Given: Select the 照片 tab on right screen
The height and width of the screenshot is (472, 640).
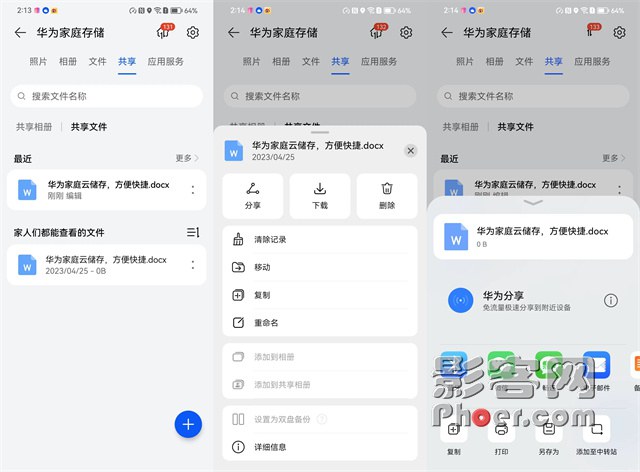Looking at the screenshot, I should pos(465,62).
